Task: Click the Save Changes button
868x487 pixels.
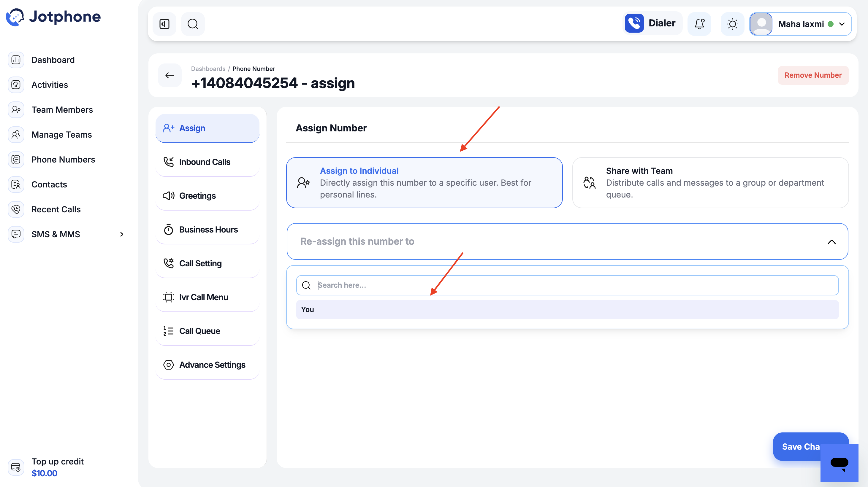Action: (x=810, y=447)
